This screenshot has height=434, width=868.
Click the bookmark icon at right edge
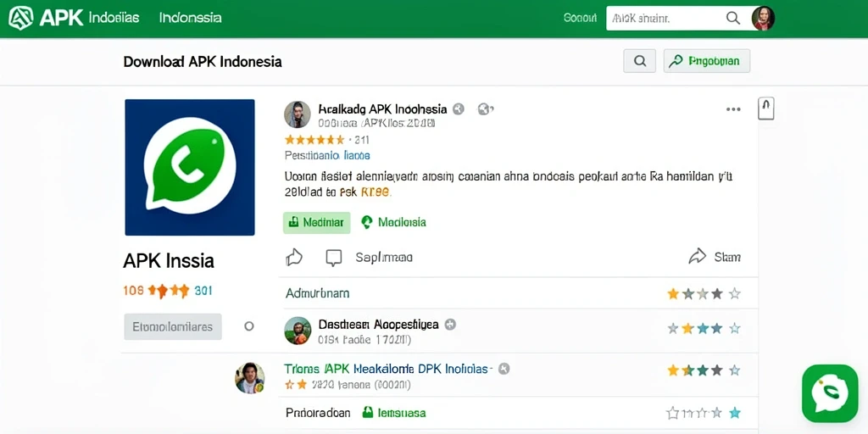[x=765, y=108]
